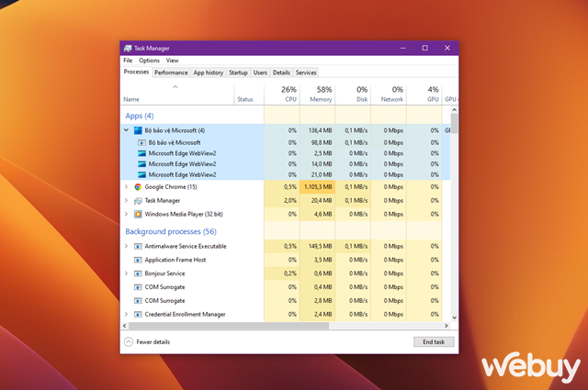
Task: Sort by the GPU column header
Action: 424,95
